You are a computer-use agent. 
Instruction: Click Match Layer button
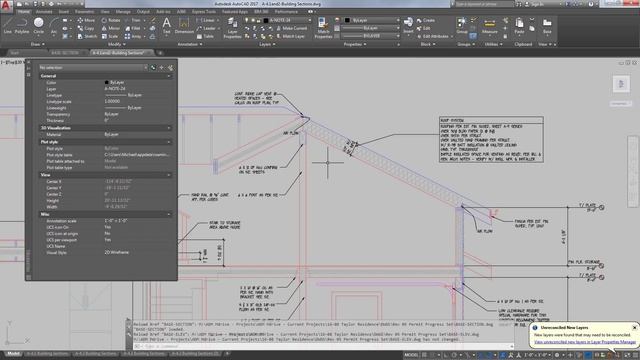[291, 36]
